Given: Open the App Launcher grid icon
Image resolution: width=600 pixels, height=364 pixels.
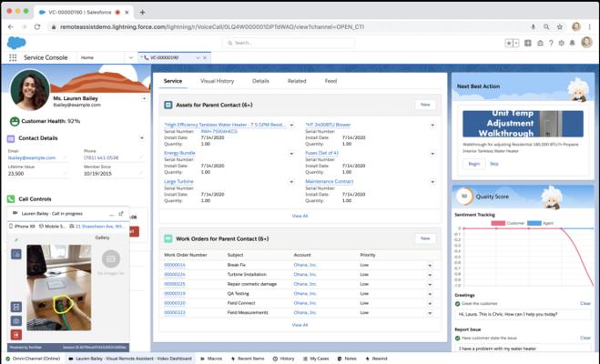Looking at the screenshot, I should coord(12,57).
